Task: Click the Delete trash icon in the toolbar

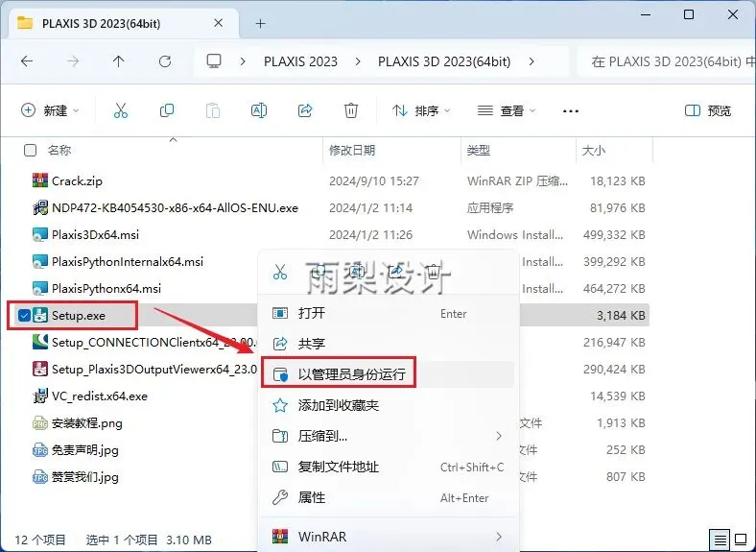Action: coord(351,110)
